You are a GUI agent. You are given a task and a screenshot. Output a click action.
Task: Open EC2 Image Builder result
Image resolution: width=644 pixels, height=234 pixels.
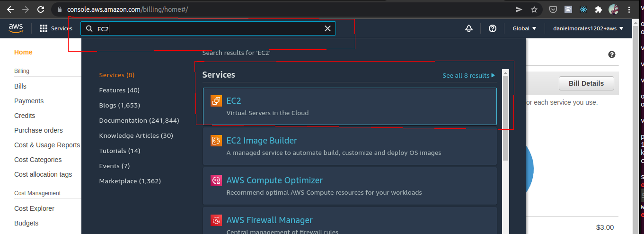coord(350,146)
